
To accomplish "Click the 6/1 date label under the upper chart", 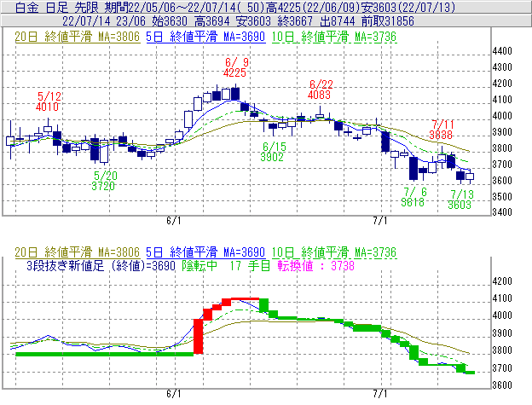I will pos(173,221).
